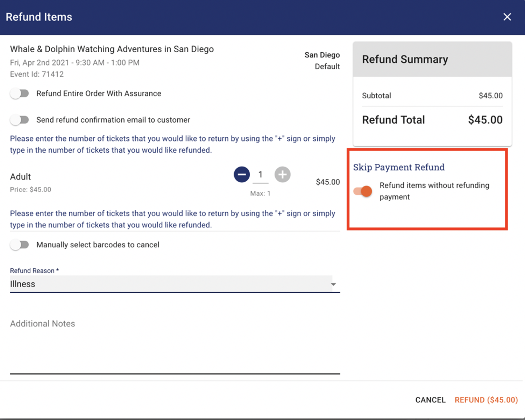This screenshot has height=420, width=525.
Task: Increase Adult ticket count with plus button
Action: (282, 175)
